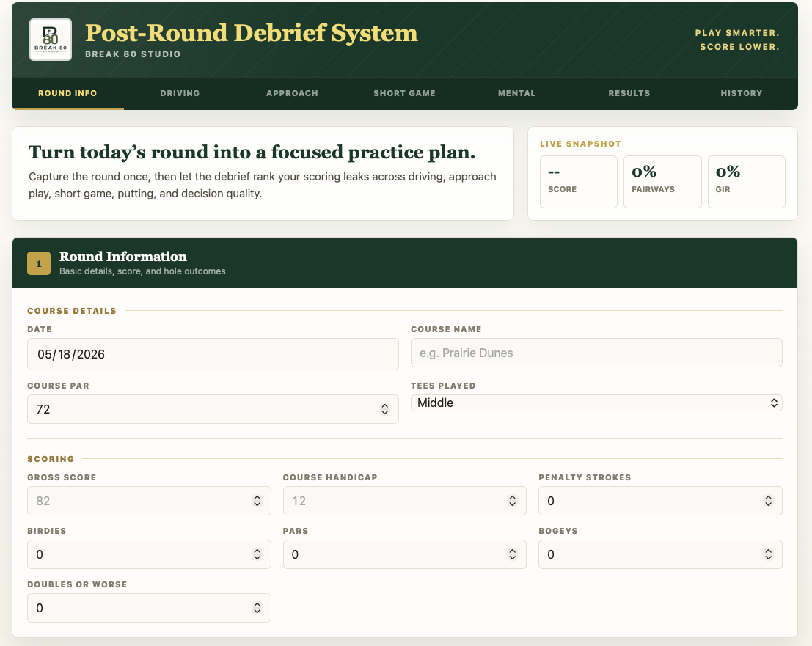Click 'Turn today's round into a focused practice plan' heading
The height and width of the screenshot is (646, 812).
click(252, 153)
